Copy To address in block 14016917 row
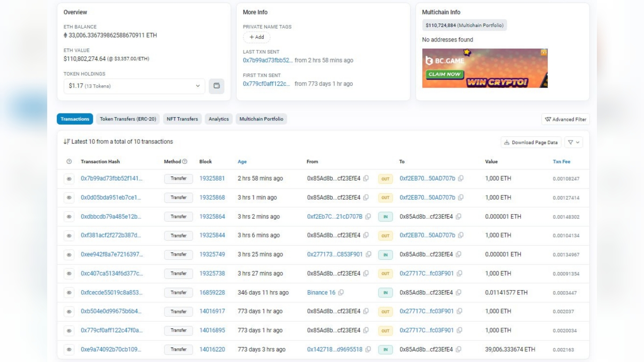The image size is (644, 362). point(460,311)
